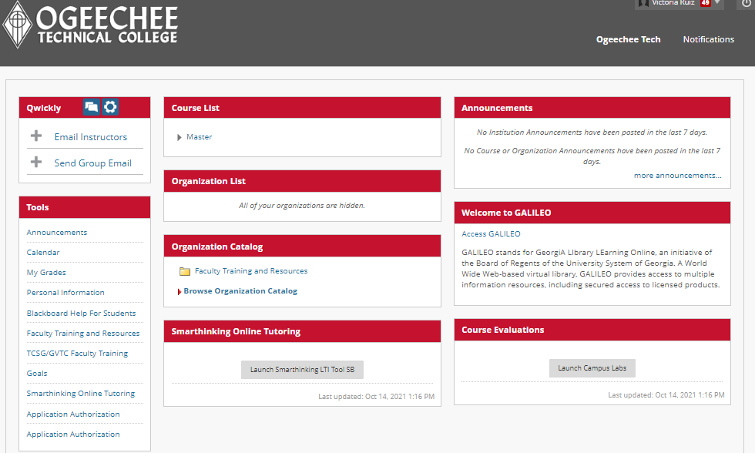Open the Master course link

199,137
